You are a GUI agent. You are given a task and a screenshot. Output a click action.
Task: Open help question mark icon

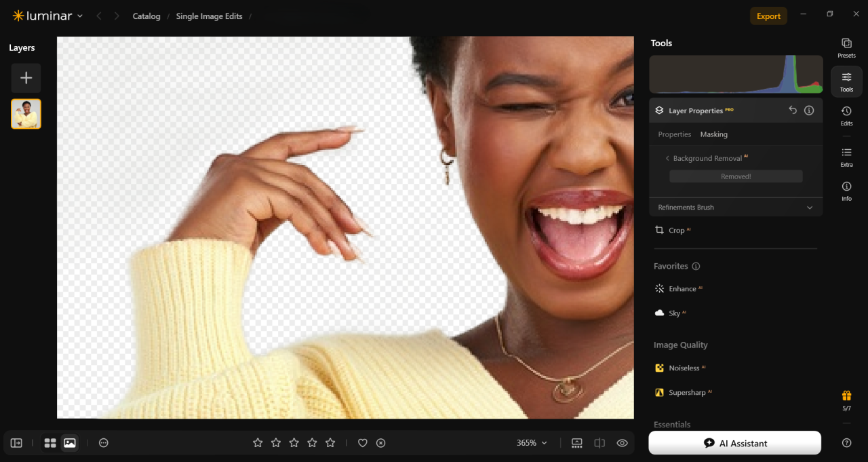click(846, 443)
